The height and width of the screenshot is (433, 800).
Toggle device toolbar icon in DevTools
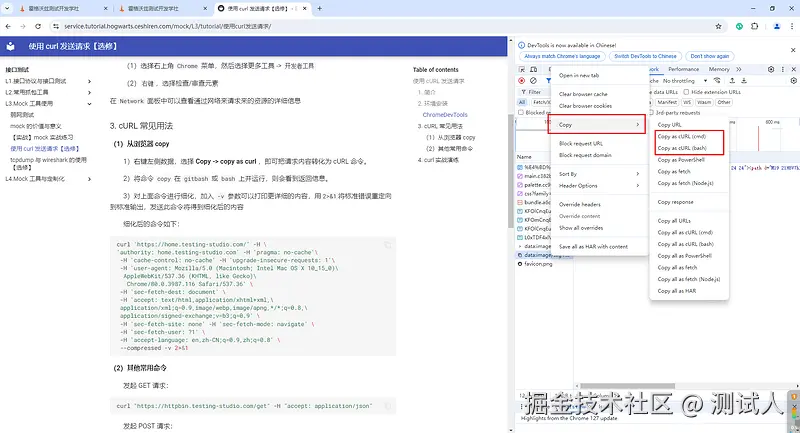point(533,69)
